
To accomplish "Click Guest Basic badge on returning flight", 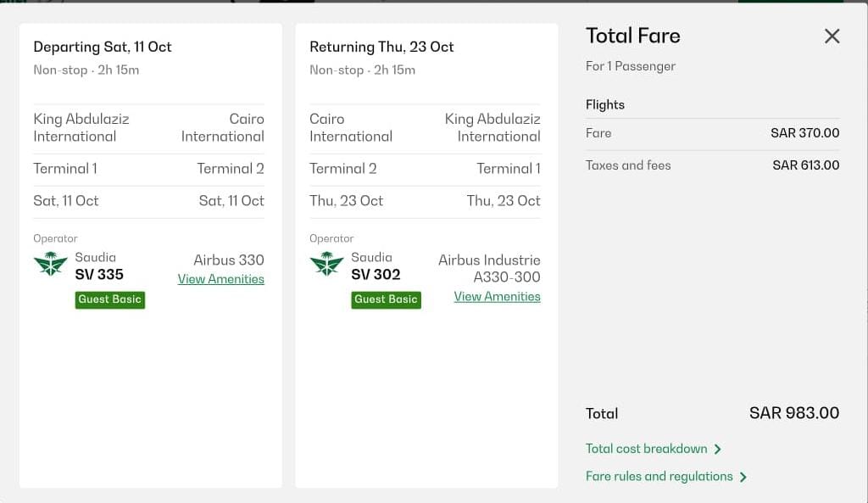I will pyautogui.click(x=386, y=299).
